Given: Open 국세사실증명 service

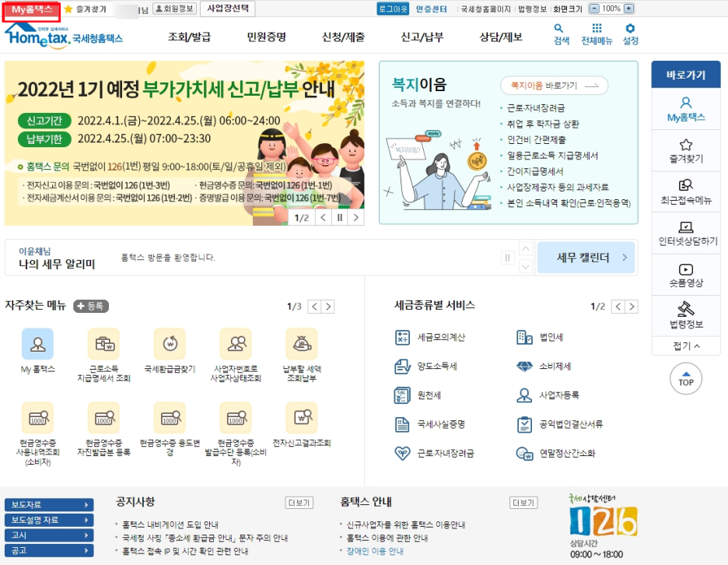Looking at the screenshot, I should 430,424.
